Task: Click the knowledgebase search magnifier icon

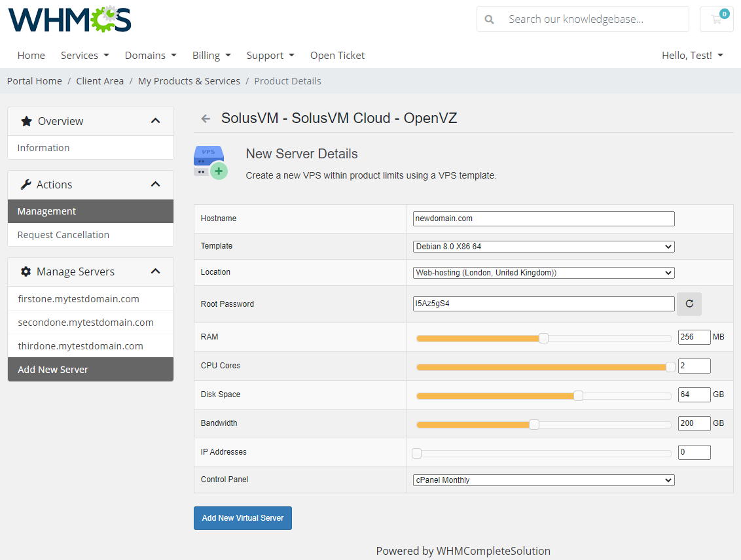Action: click(489, 20)
